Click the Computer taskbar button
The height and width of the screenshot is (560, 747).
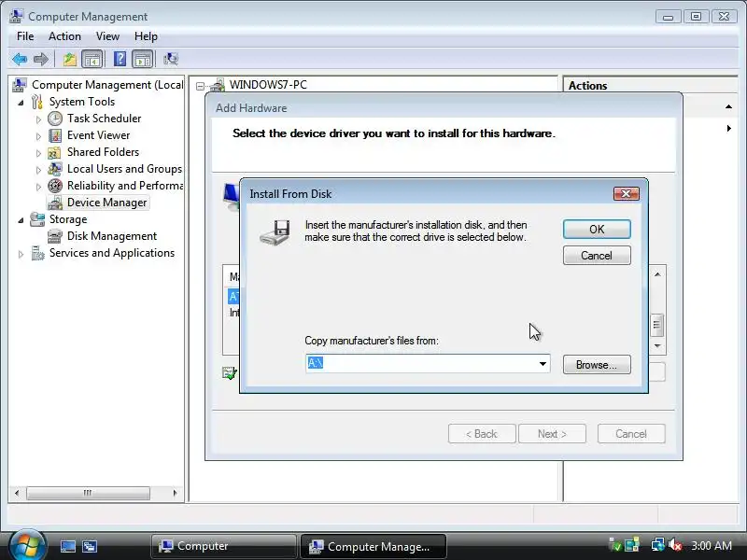point(223,546)
